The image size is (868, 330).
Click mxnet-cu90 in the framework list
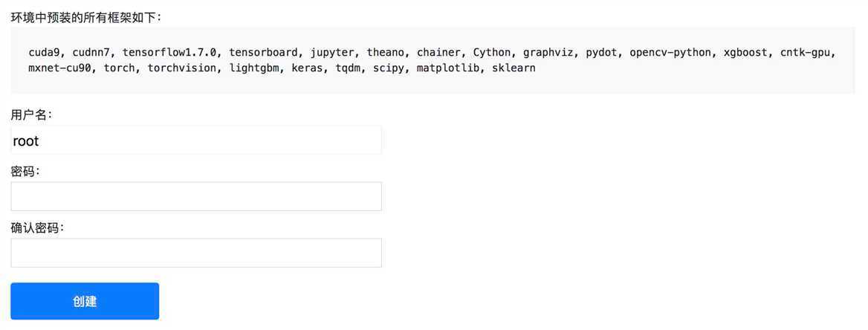click(x=62, y=69)
